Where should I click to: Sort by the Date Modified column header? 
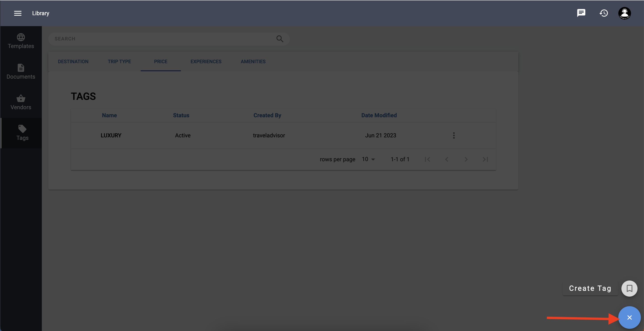click(379, 115)
